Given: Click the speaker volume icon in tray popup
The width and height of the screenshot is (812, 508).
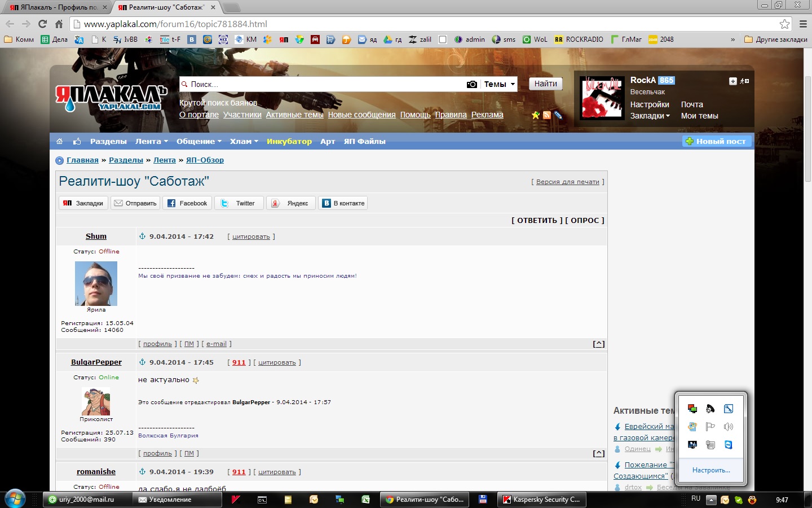Looking at the screenshot, I should [x=729, y=427].
